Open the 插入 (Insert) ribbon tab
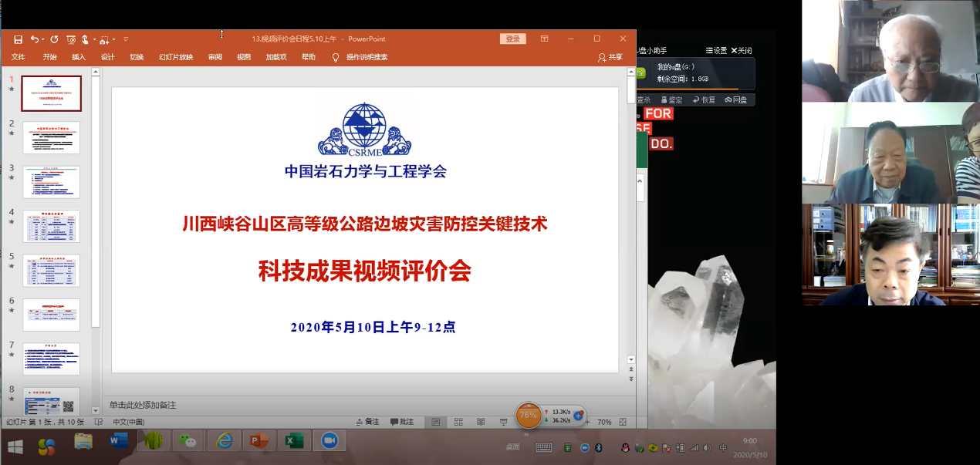This screenshot has height=465, width=980. [x=79, y=57]
